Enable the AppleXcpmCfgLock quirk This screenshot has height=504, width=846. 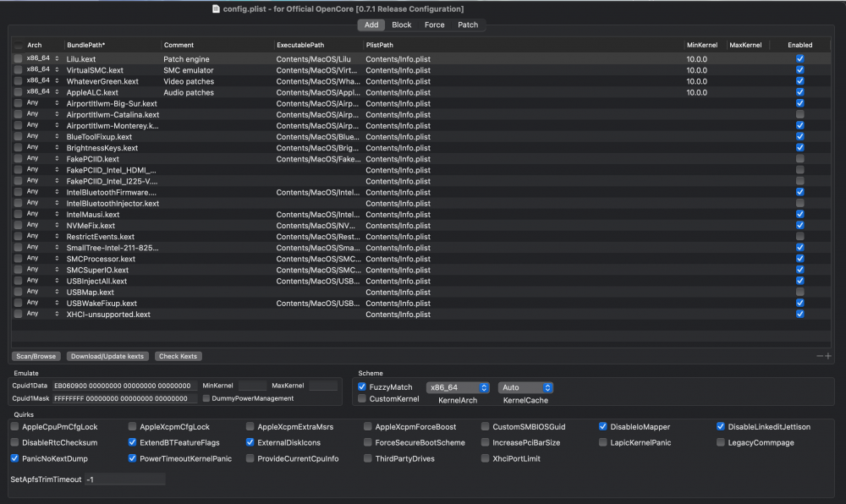(132, 426)
